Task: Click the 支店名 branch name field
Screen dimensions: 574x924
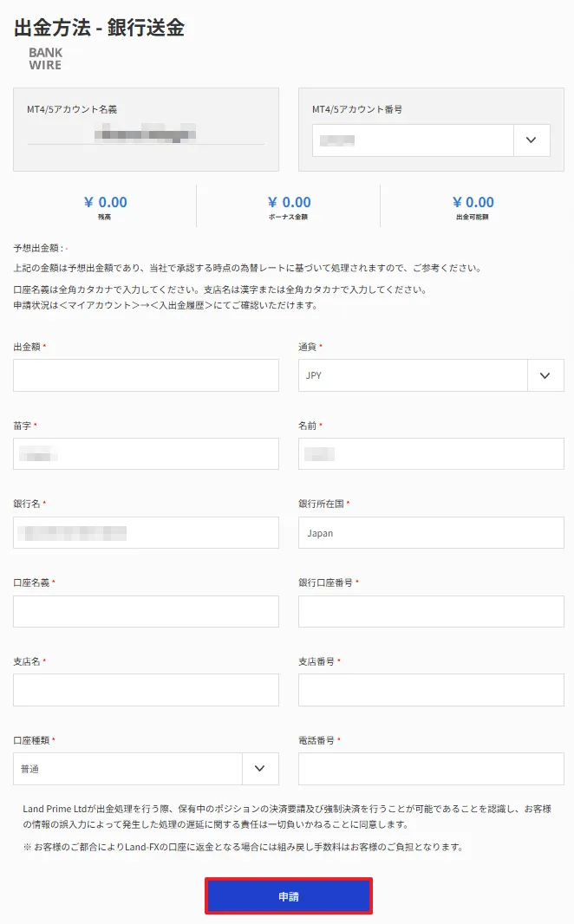Action: pyautogui.click(x=146, y=690)
